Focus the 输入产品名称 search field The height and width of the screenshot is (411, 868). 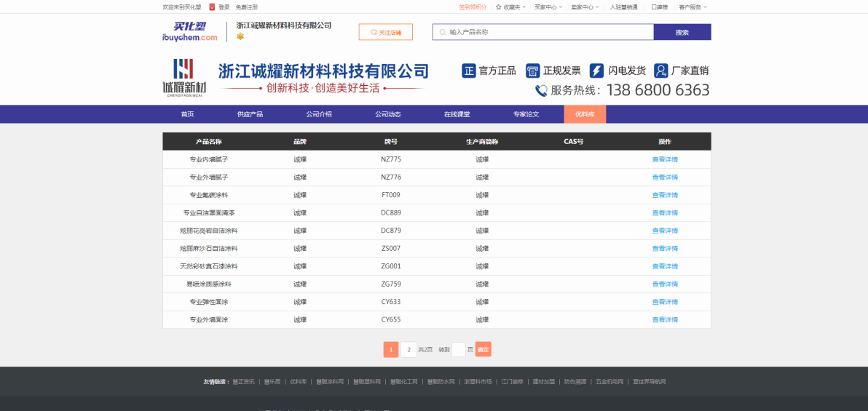(543, 32)
